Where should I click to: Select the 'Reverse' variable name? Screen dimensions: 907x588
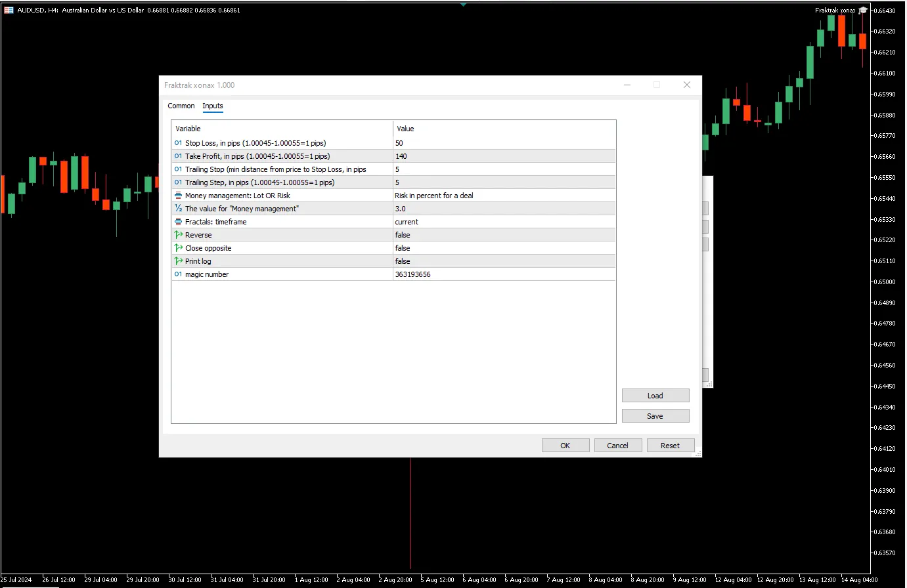tap(198, 235)
